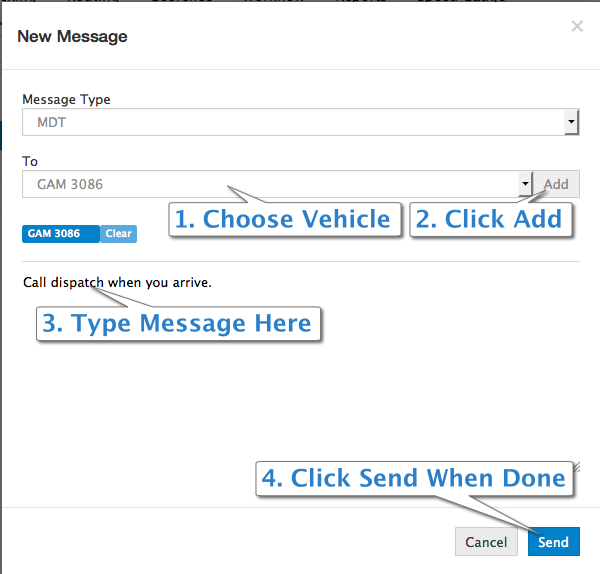Clear the GAM 3086 recipient

pyautogui.click(x=118, y=234)
